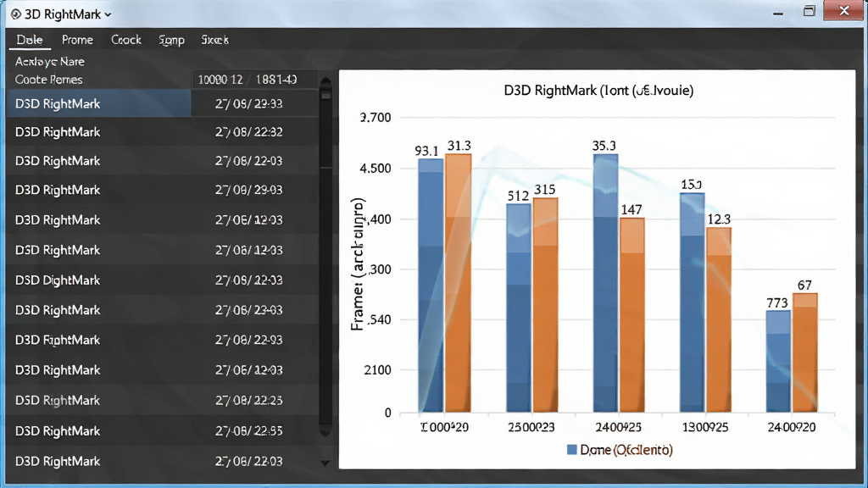Image resolution: width=868 pixels, height=488 pixels.
Task: Maximize the 3D RightMark window
Action: [810, 11]
